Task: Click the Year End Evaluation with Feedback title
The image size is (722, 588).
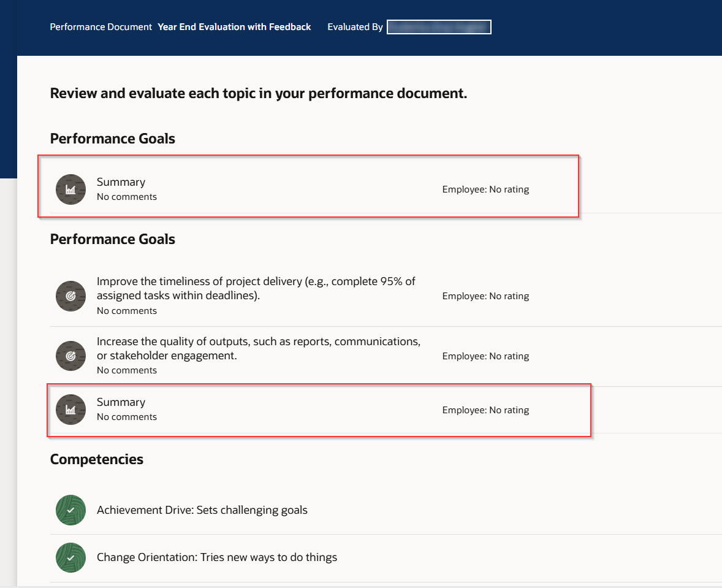Action: point(234,27)
